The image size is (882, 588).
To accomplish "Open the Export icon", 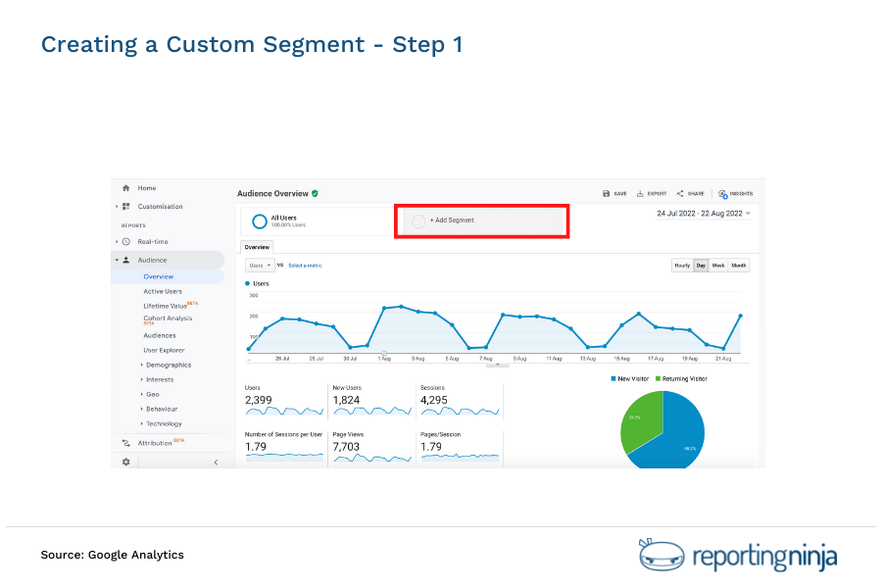I will click(x=639, y=193).
